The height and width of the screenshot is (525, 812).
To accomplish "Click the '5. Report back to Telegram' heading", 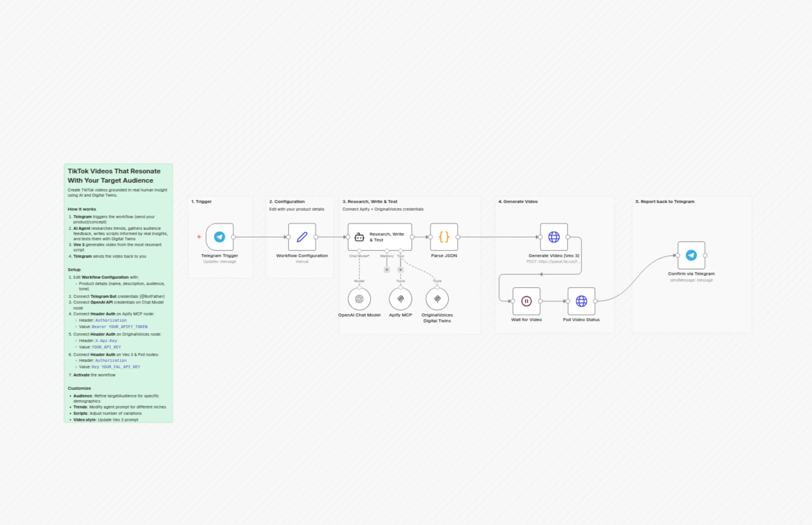I will [665, 202].
